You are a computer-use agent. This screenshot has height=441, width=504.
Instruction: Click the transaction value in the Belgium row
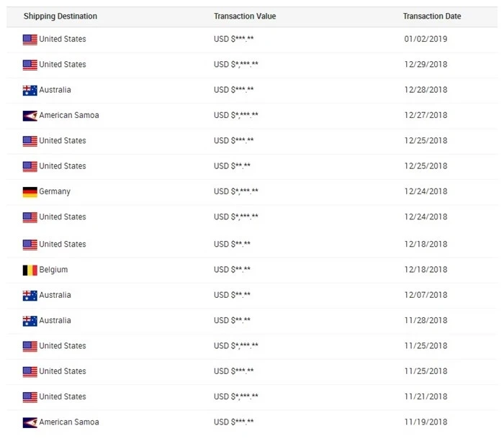[x=232, y=270]
